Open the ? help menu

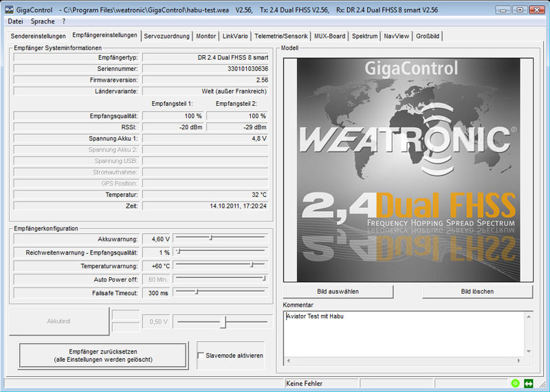click(64, 21)
